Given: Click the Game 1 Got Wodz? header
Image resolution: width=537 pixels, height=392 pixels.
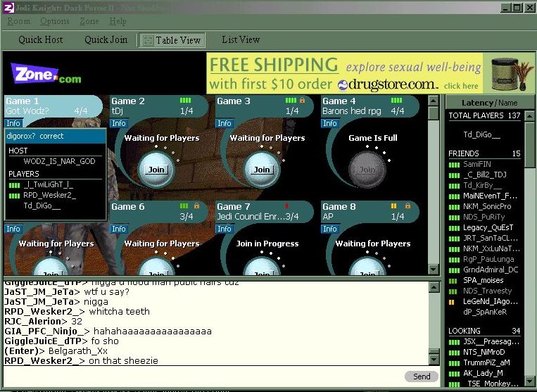Looking at the screenshot, I should (53, 106).
